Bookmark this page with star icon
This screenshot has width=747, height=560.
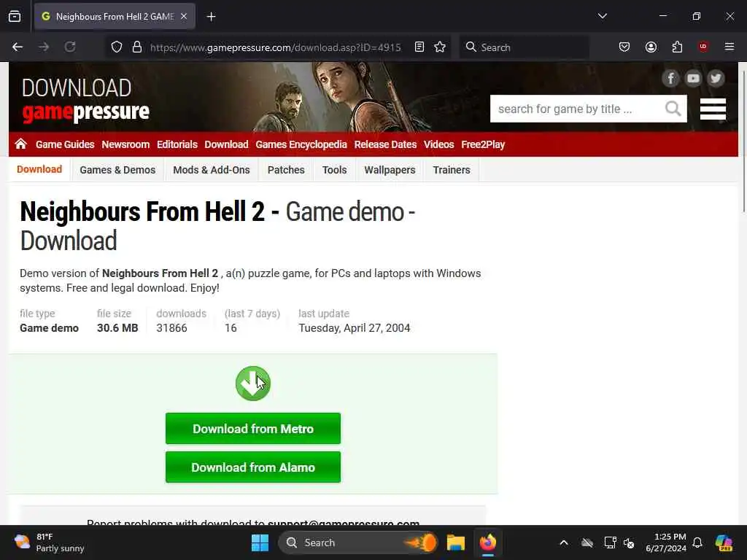440,47
